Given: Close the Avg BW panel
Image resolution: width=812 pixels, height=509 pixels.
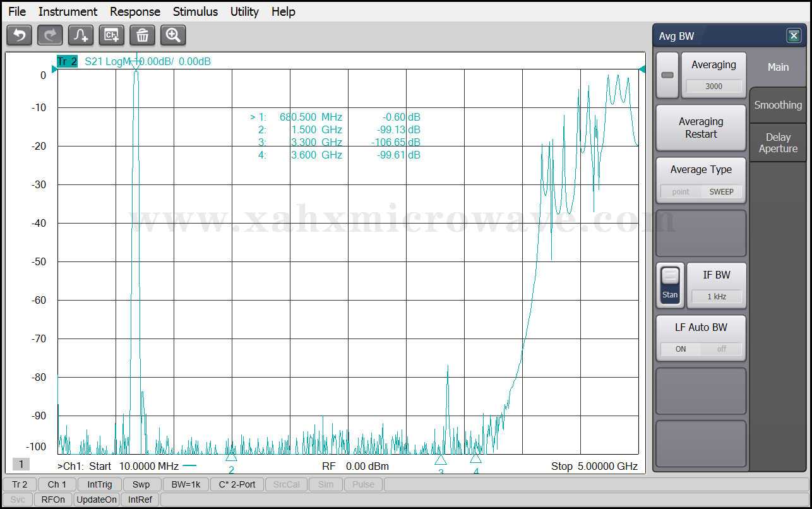Looking at the screenshot, I should 794,36.
